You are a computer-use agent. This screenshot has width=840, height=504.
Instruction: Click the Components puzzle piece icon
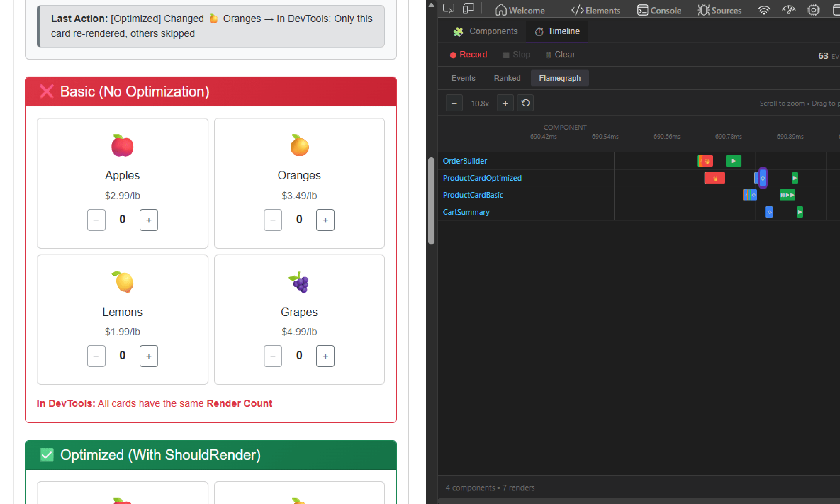click(x=458, y=31)
